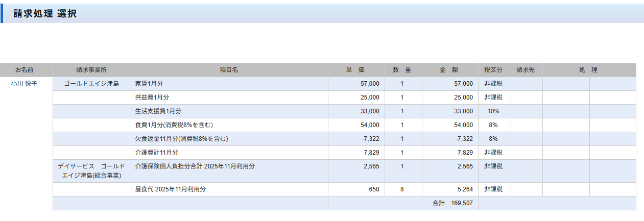Click the 共益費1月分 item
Screen dimensions: 644x221
[152, 97]
